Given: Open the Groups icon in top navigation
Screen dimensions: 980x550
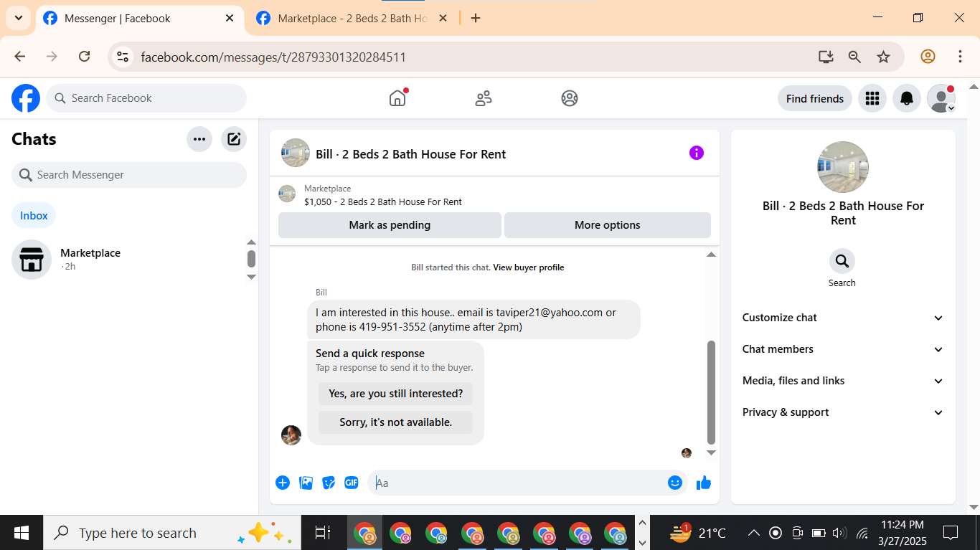Looking at the screenshot, I should (570, 98).
